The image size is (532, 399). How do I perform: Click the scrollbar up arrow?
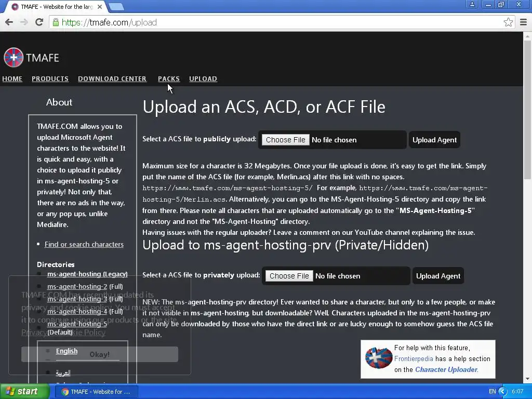pos(528,36)
